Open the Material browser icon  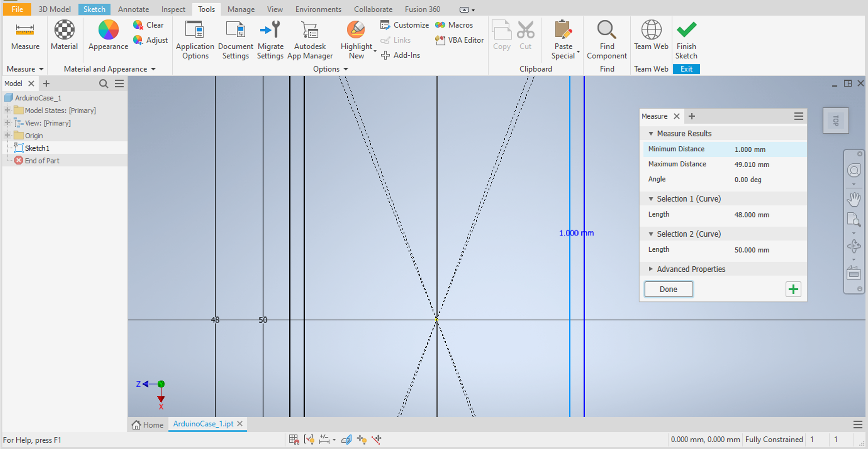[x=64, y=30]
